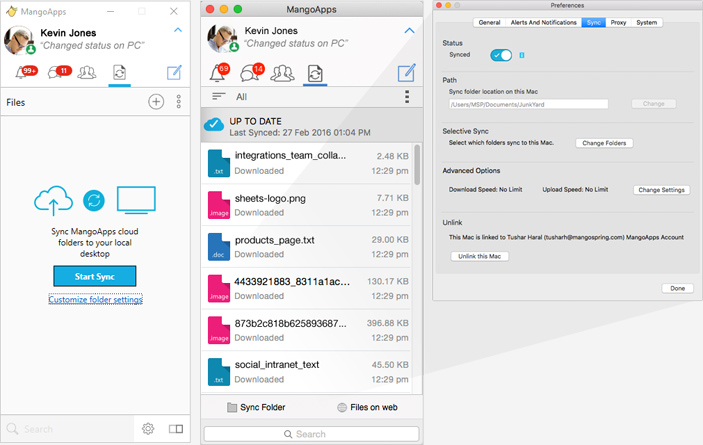Select the file sync tab in Windows window
This screenshot has height=445, width=703.
tap(119, 73)
